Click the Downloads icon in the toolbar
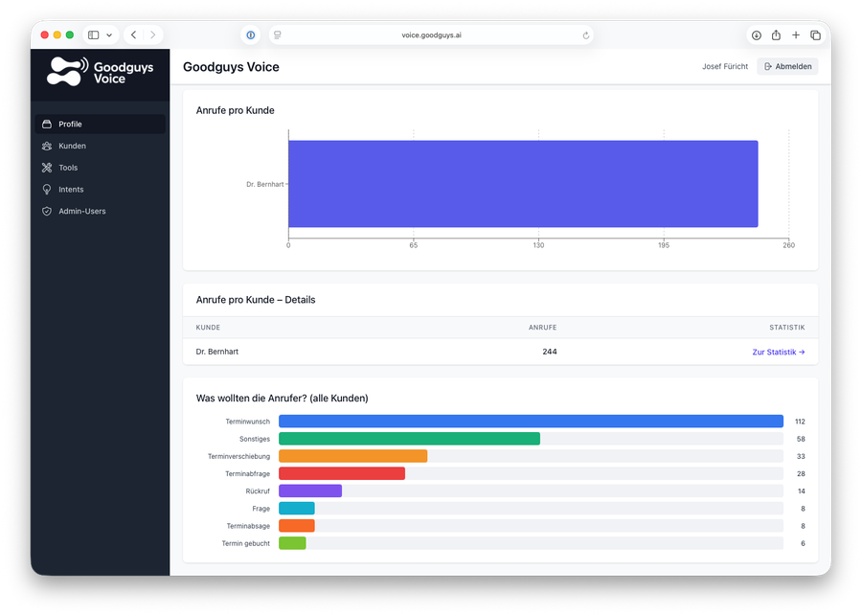Screen dimensions: 862x616 tap(757, 34)
